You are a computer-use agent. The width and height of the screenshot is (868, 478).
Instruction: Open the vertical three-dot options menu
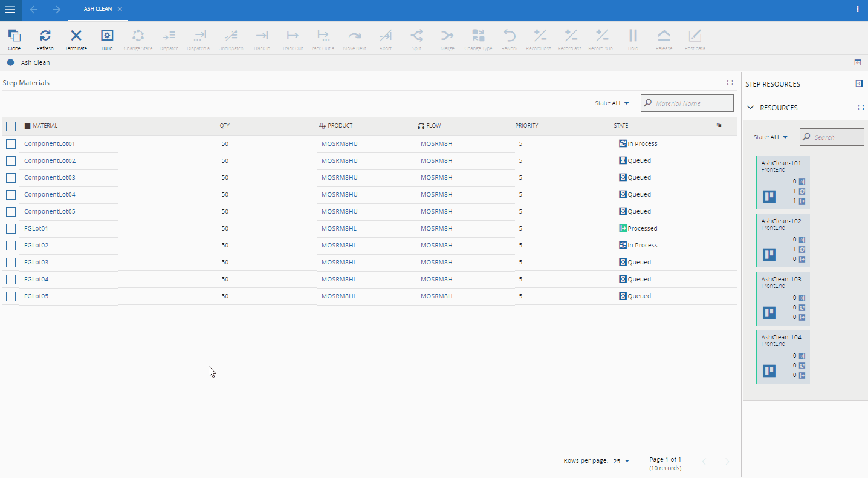[x=858, y=9]
